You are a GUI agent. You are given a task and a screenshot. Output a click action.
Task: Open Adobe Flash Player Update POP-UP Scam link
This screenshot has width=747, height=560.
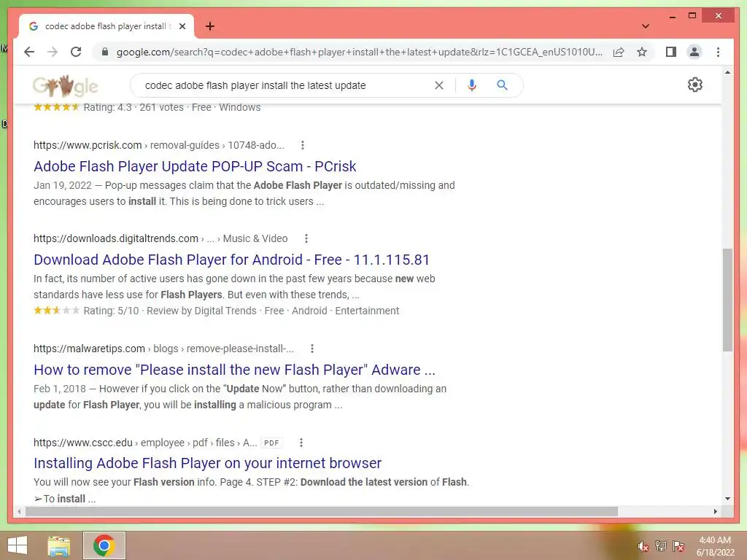tap(195, 166)
